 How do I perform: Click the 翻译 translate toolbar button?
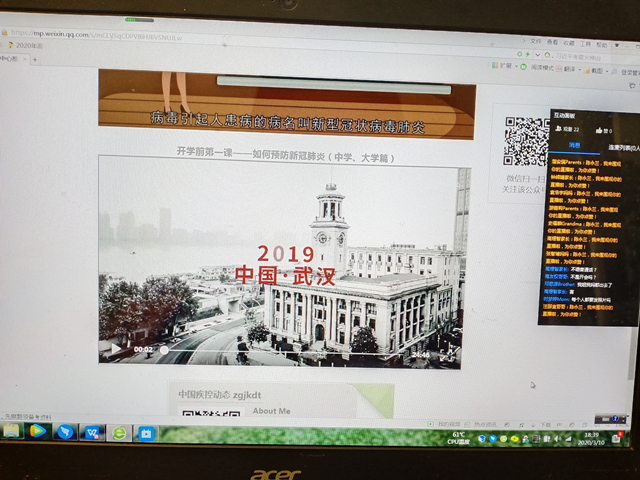coord(566,69)
